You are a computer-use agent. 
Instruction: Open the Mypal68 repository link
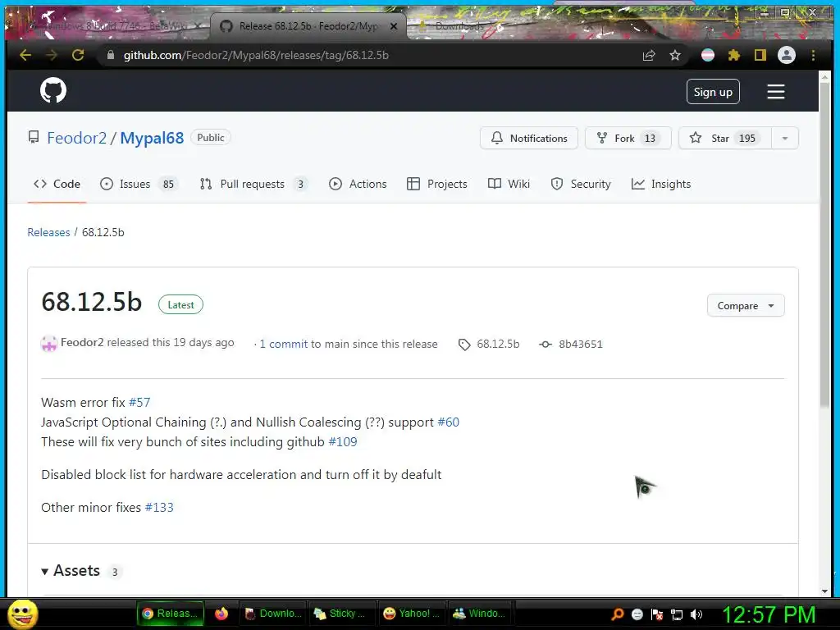[x=152, y=138]
